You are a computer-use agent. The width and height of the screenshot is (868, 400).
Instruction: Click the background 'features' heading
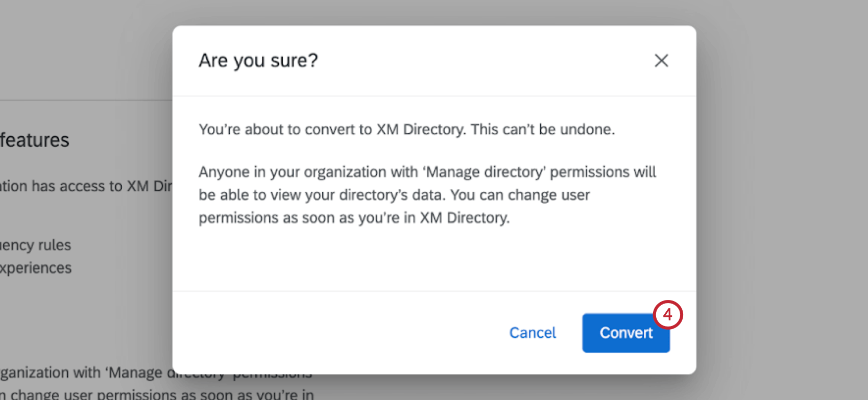[x=35, y=140]
